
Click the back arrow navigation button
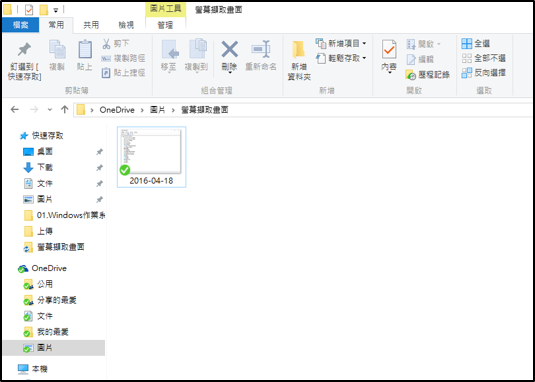(15, 109)
